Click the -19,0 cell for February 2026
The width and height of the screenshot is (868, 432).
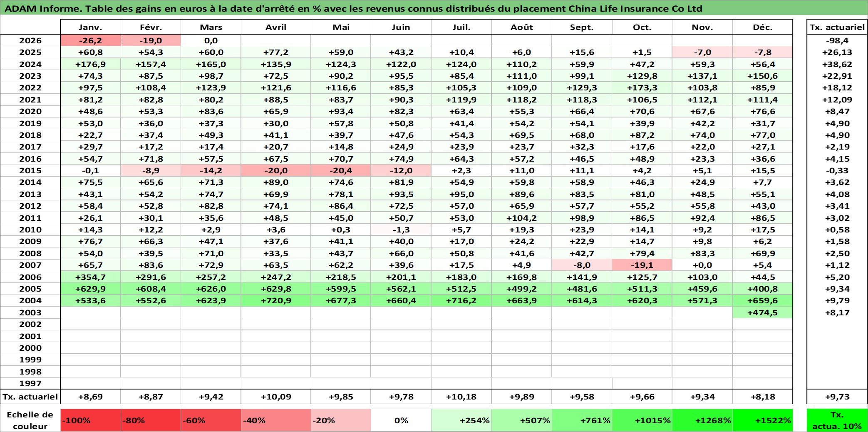tap(151, 40)
